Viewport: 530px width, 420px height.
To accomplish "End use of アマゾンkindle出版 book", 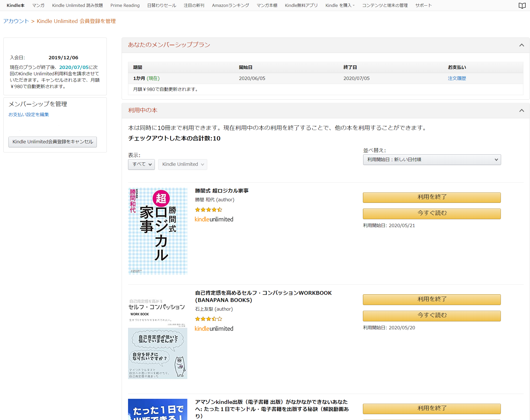I will point(432,409).
